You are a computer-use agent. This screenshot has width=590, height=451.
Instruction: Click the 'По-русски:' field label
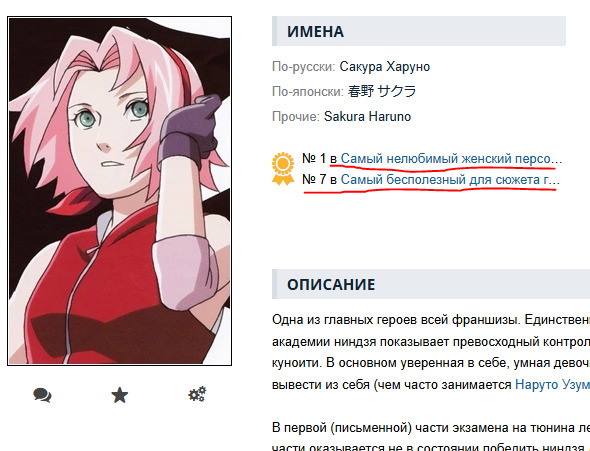[303, 67]
